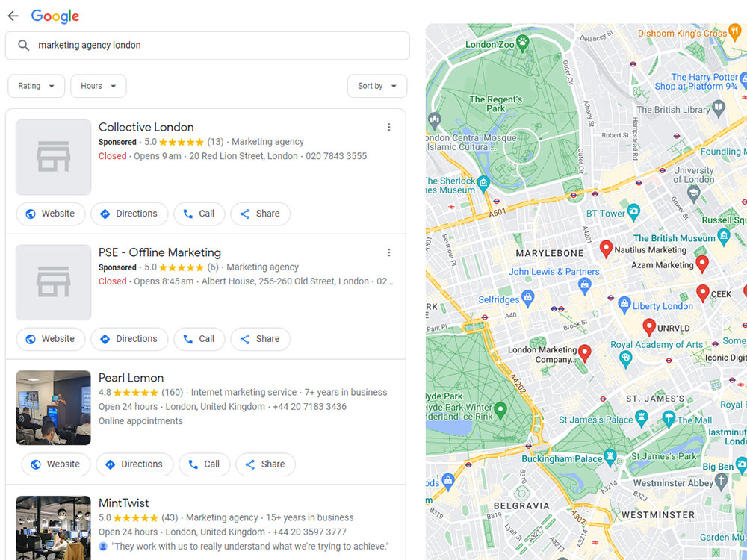Open the MintTwist listing title
The width and height of the screenshot is (747, 560).
[x=123, y=503]
